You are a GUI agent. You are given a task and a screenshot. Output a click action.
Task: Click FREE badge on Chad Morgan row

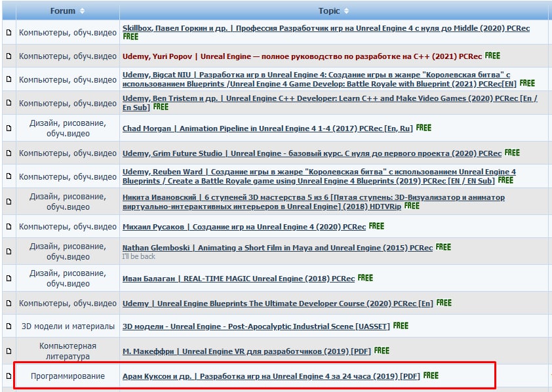tap(424, 128)
